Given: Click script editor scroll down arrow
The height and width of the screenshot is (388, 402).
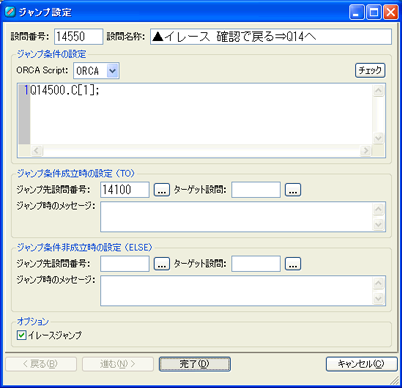Looking at the screenshot, I should 378,138.
